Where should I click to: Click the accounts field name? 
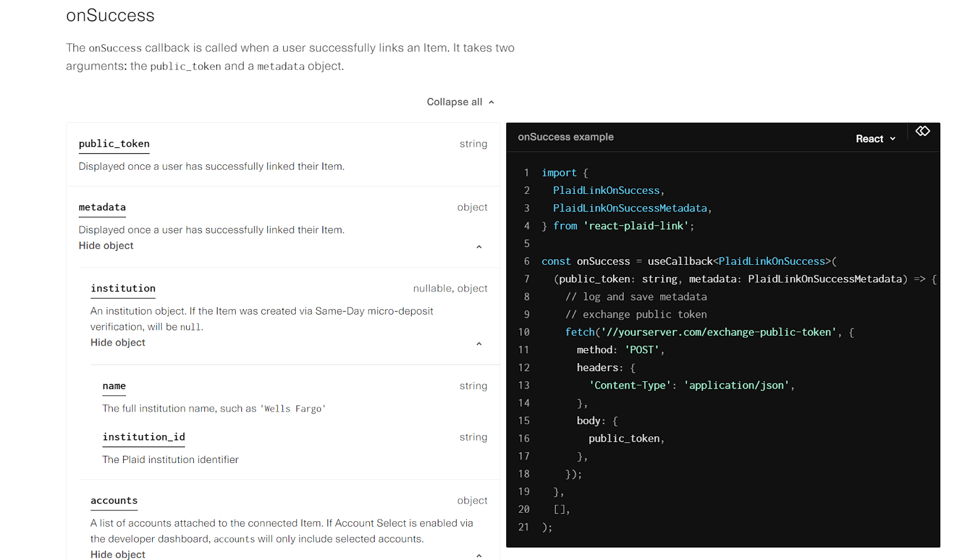pyautogui.click(x=114, y=501)
